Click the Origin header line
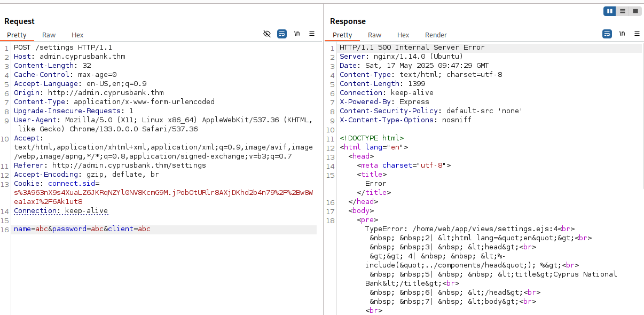 (x=89, y=93)
